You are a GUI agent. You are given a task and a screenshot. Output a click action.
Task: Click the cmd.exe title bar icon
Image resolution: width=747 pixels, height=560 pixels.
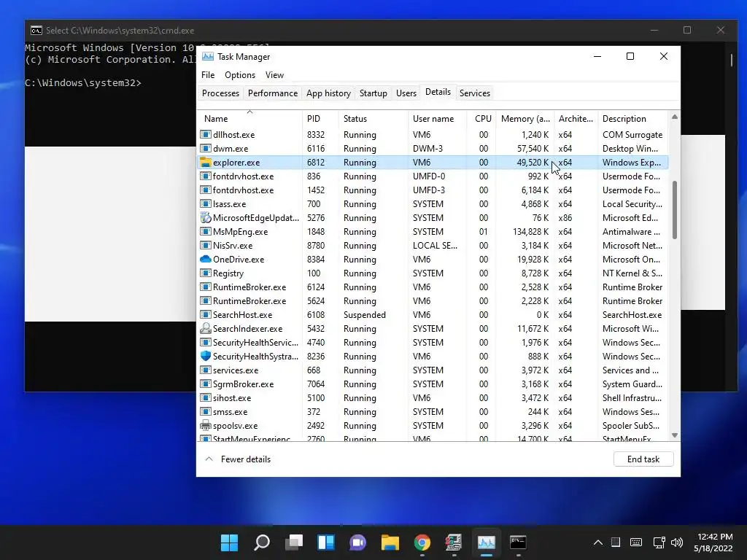36,31
